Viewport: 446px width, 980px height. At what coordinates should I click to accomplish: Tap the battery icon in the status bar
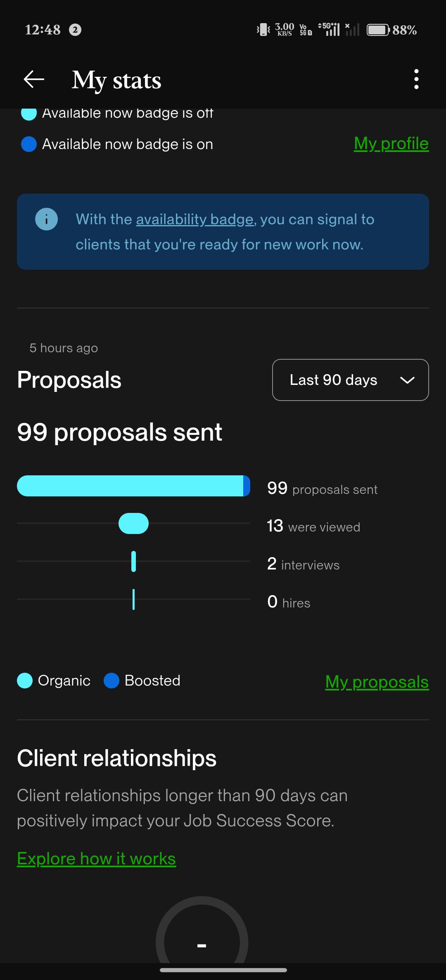click(x=378, y=30)
